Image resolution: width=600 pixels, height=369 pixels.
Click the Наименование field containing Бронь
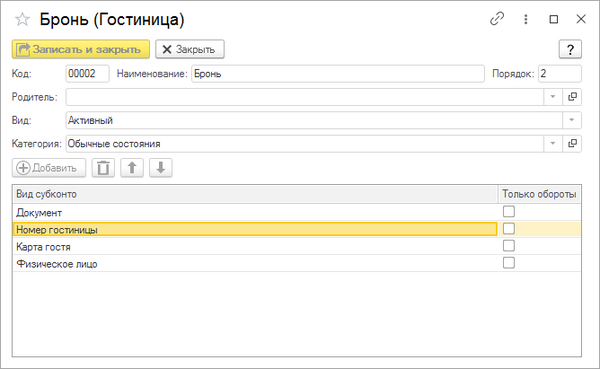[x=338, y=73]
